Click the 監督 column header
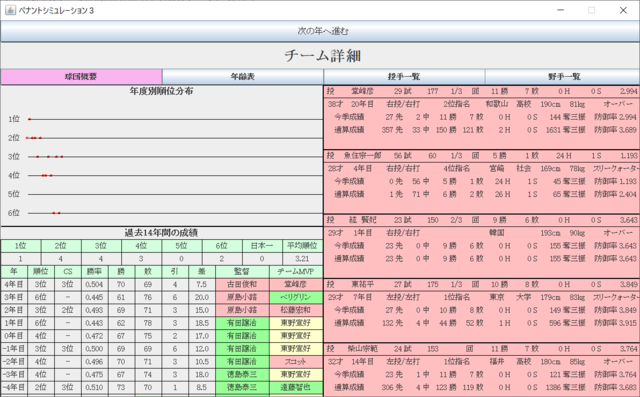Image resolution: width=640 pixels, height=397 pixels. 242,272
